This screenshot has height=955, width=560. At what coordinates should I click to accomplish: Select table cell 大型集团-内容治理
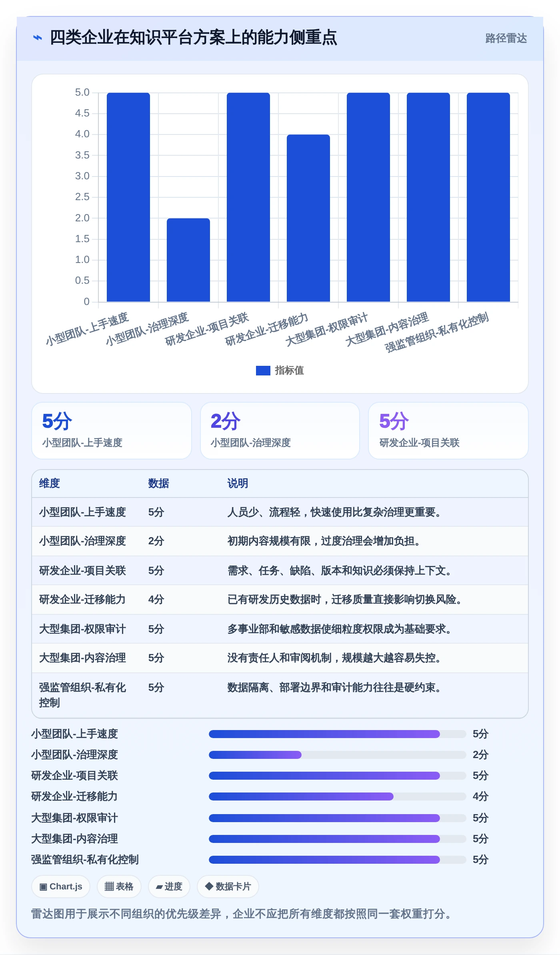coord(82,658)
